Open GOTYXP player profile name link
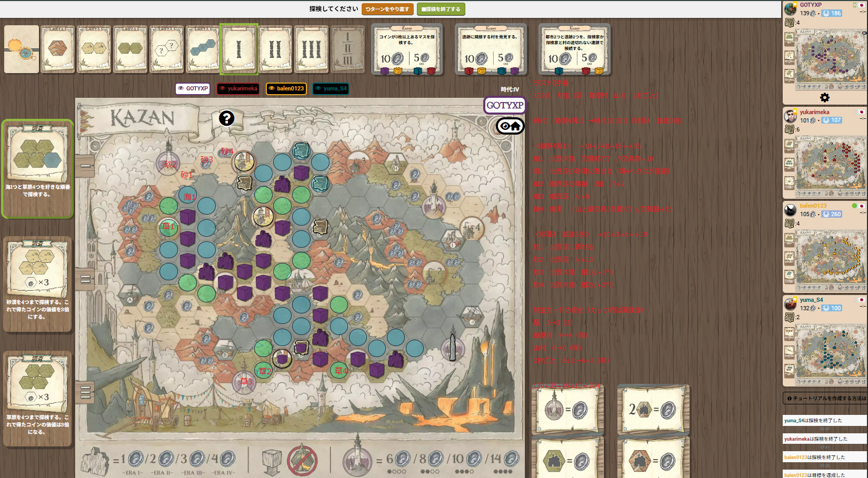The width and height of the screenshot is (868, 478). click(811, 5)
